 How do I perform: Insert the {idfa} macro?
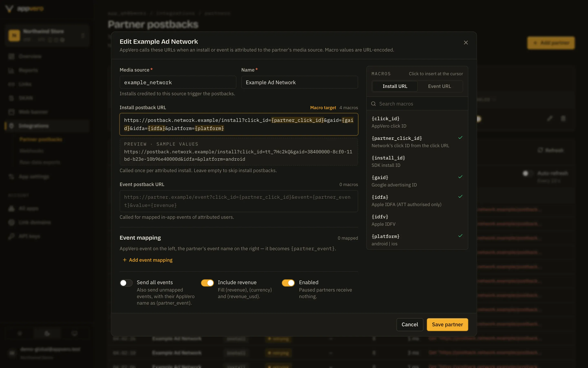(x=417, y=201)
